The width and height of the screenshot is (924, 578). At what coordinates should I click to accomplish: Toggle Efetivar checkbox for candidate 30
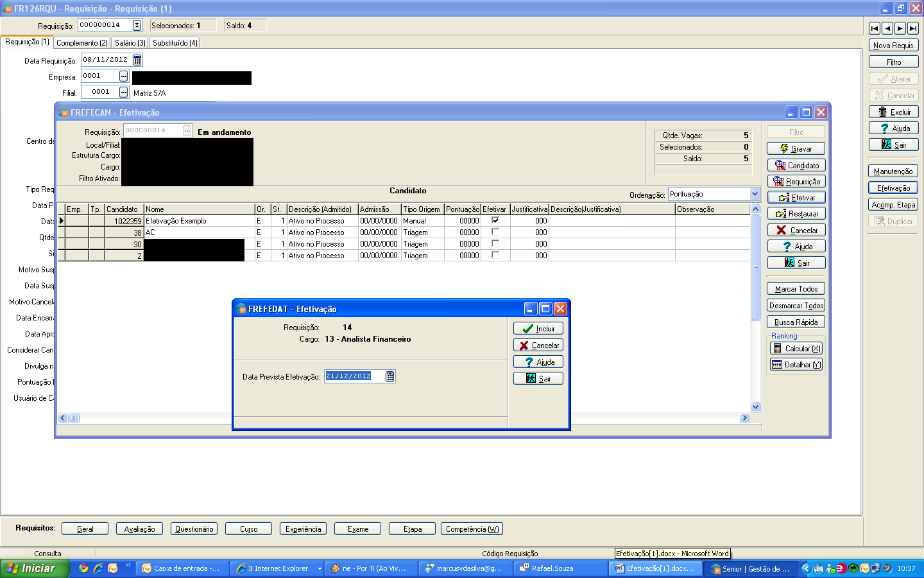(x=495, y=243)
